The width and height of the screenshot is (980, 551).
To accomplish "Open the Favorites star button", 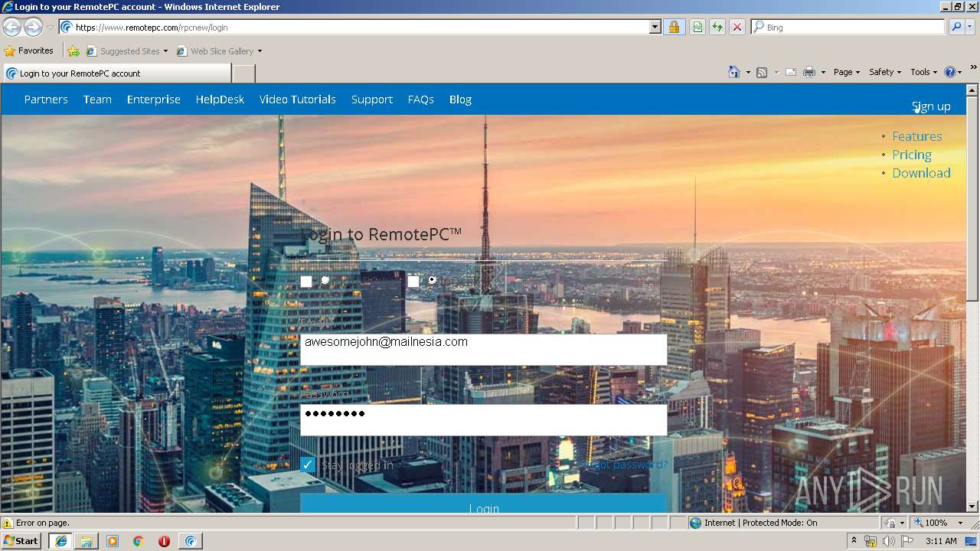I will (x=29, y=51).
